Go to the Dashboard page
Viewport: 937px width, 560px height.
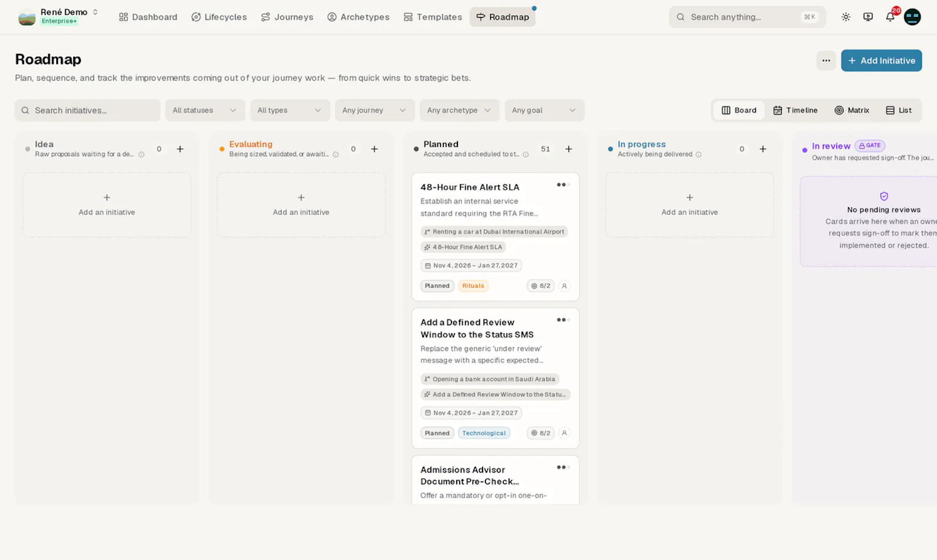coord(148,17)
